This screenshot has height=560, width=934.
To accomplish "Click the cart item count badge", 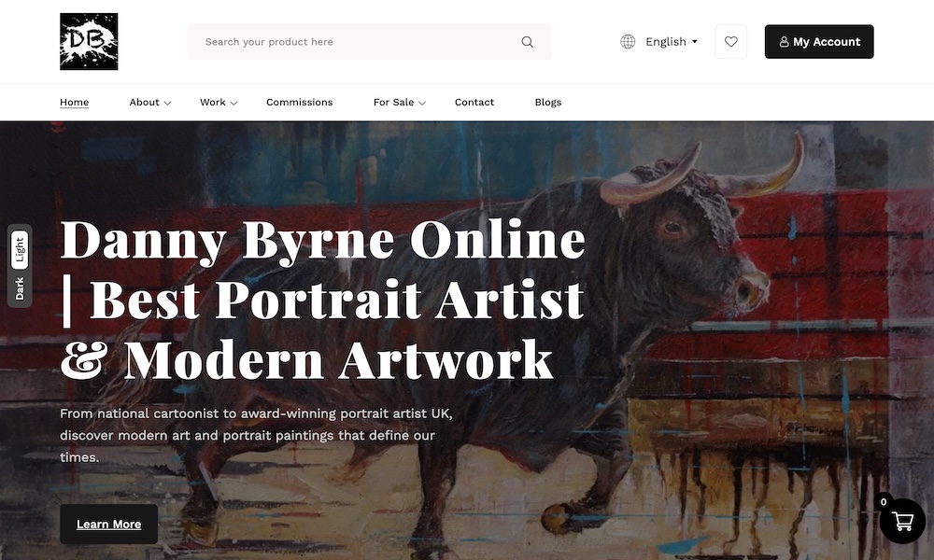I will point(884,502).
